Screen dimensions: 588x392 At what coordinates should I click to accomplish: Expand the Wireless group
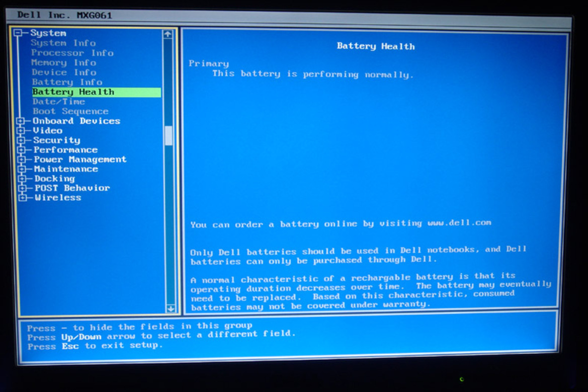coord(23,198)
